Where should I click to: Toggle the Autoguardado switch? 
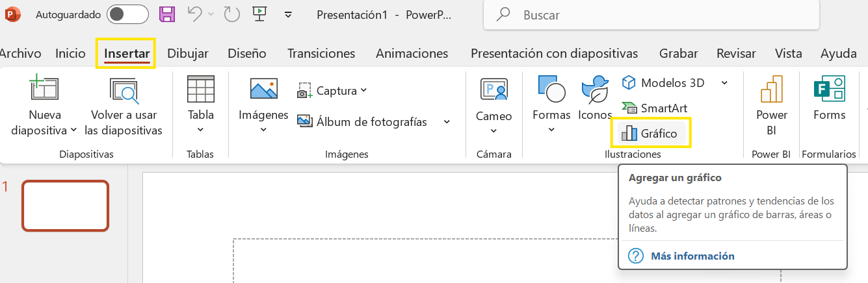coord(127,14)
